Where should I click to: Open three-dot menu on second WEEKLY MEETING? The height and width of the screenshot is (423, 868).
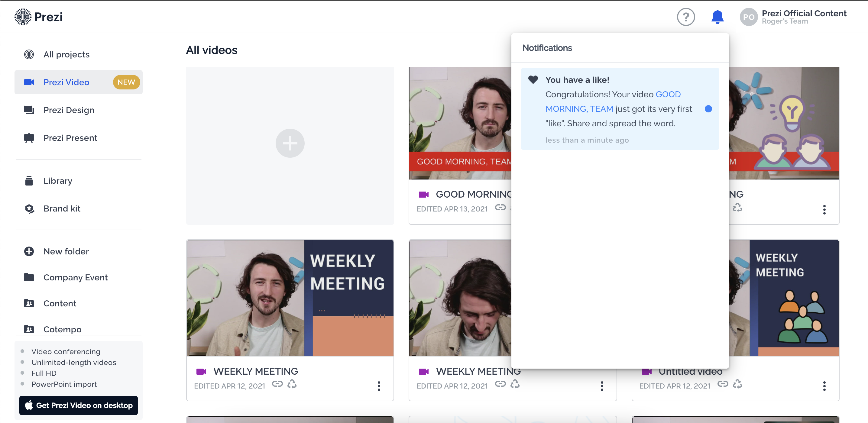[x=601, y=386]
